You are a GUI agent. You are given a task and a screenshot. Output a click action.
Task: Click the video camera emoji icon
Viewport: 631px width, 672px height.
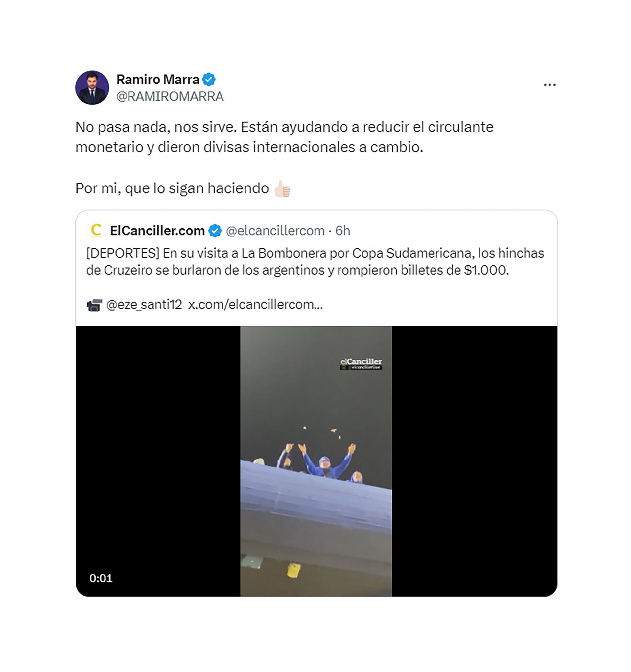click(x=94, y=305)
